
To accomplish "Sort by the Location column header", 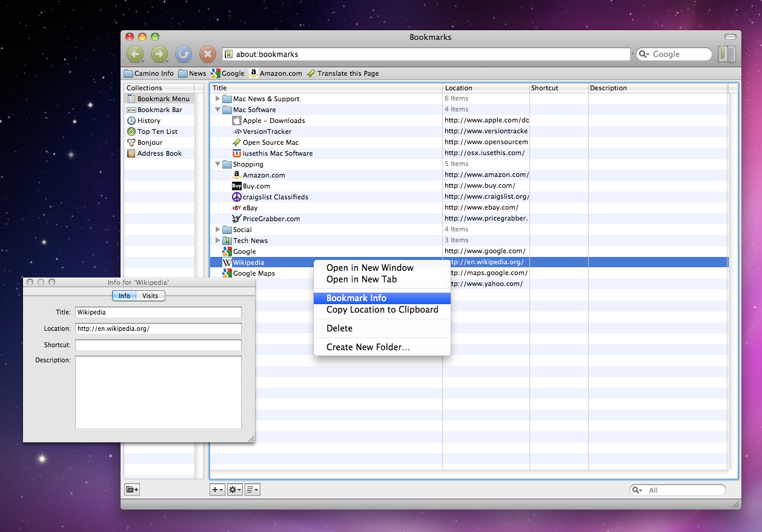I will coord(486,88).
